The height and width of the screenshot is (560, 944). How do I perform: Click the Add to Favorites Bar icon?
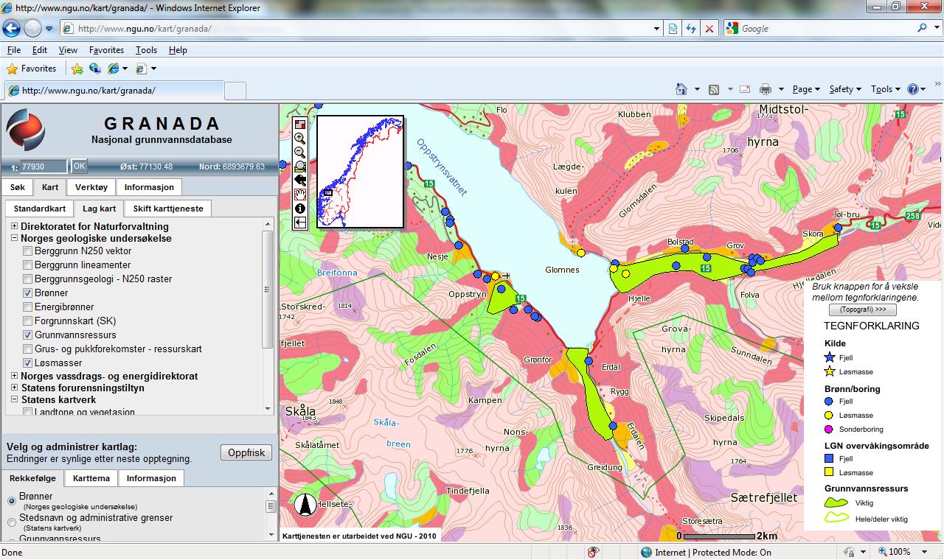77,69
